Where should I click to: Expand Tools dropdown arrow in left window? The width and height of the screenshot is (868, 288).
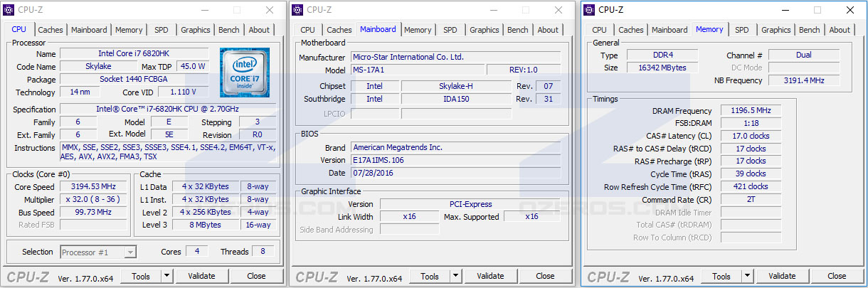point(166,276)
